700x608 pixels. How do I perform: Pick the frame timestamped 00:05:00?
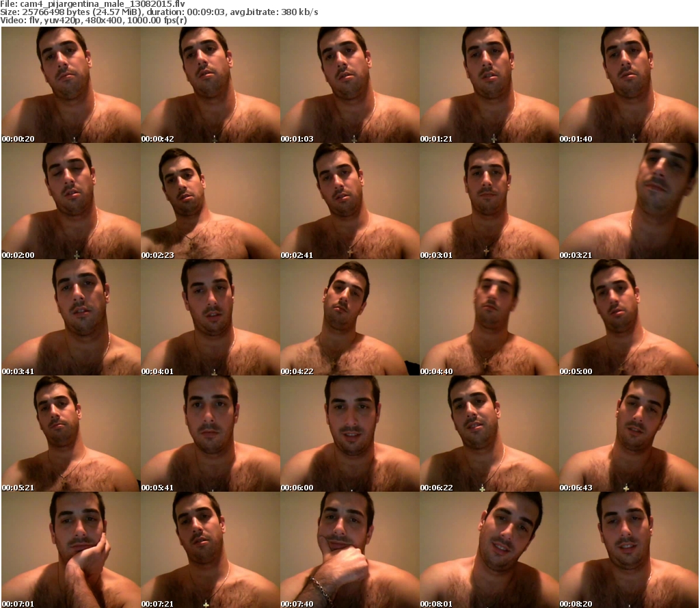629,317
